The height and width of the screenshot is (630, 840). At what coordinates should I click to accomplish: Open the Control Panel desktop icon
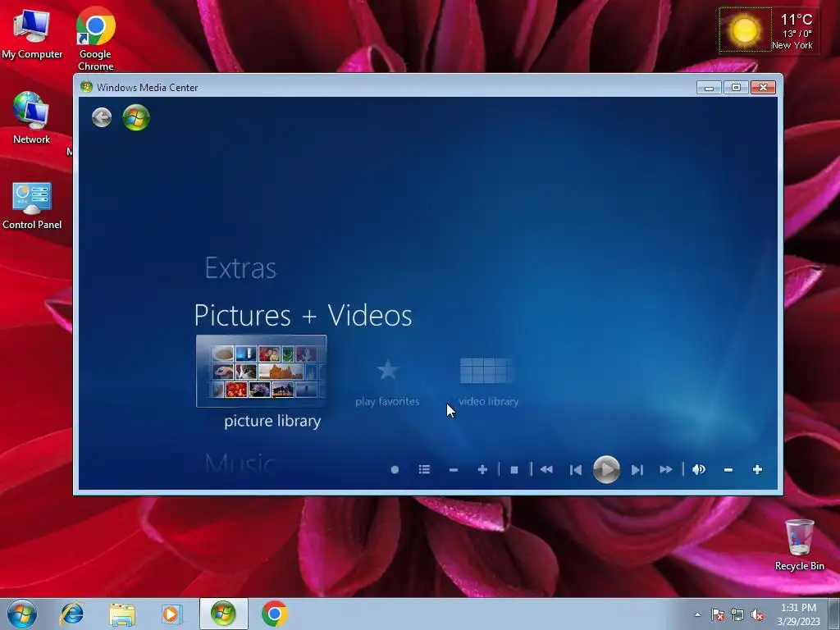[x=32, y=206]
